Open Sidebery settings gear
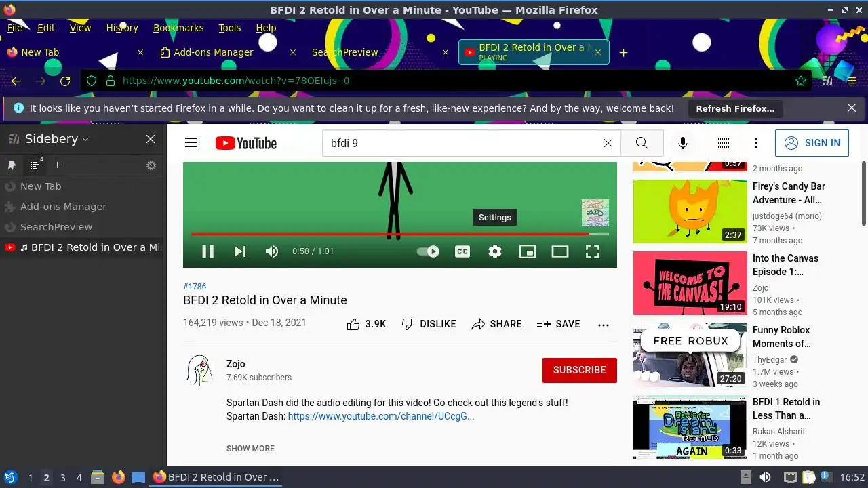The width and height of the screenshot is (868, 488). (x=151, y=165)
